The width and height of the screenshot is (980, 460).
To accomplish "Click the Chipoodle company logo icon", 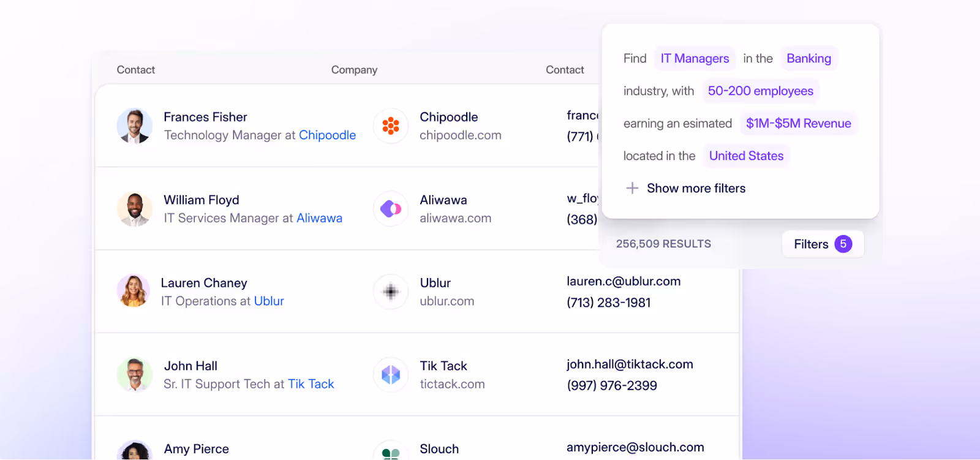I will point(391,126).
